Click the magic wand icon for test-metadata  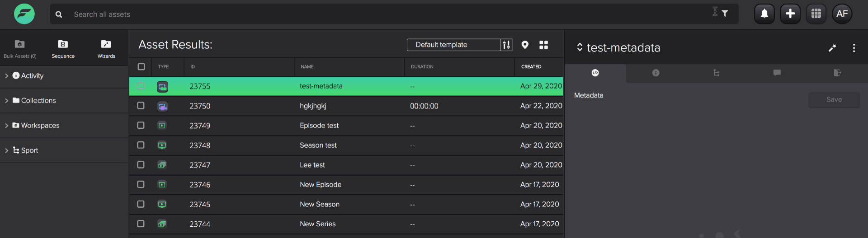(x=832, y=48)
